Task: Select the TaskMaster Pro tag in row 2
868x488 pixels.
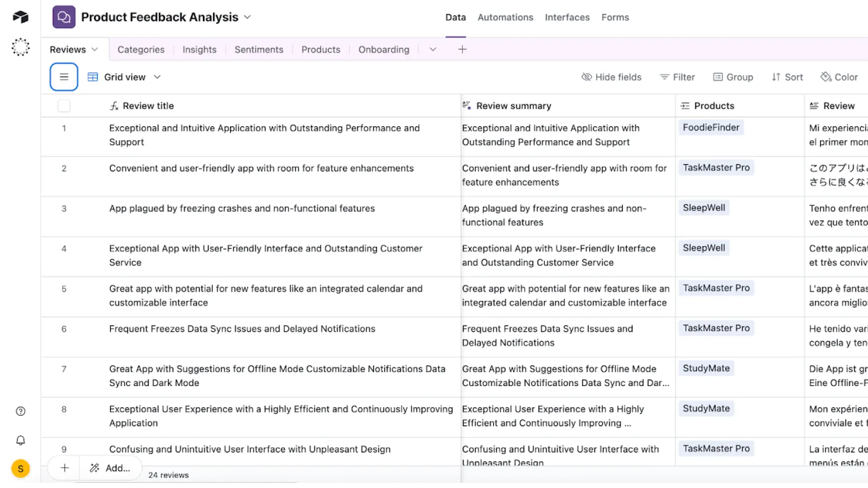Action: coord(716,168)
